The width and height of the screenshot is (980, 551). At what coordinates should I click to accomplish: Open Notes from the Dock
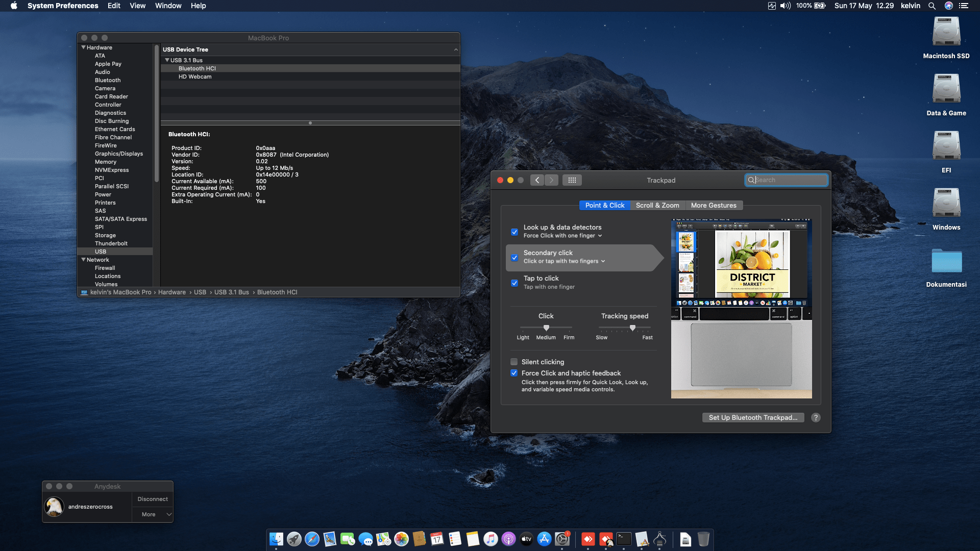tap(473, 539)
